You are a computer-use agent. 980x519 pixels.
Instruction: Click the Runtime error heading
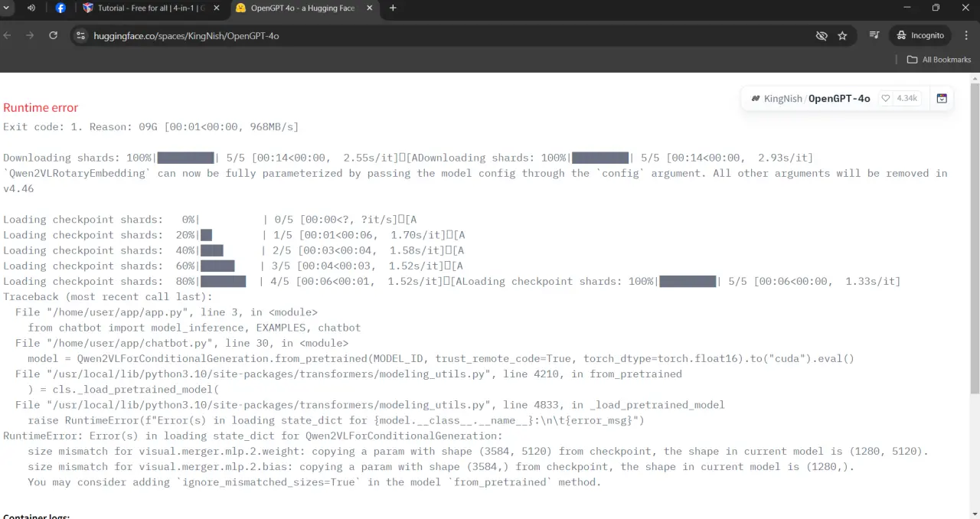click(x=41, y=108)
